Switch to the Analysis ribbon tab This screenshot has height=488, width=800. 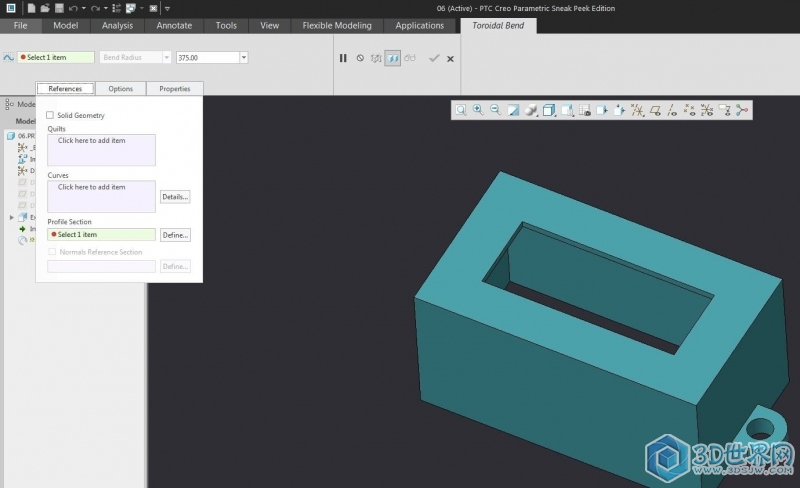(x=117, y=26)
